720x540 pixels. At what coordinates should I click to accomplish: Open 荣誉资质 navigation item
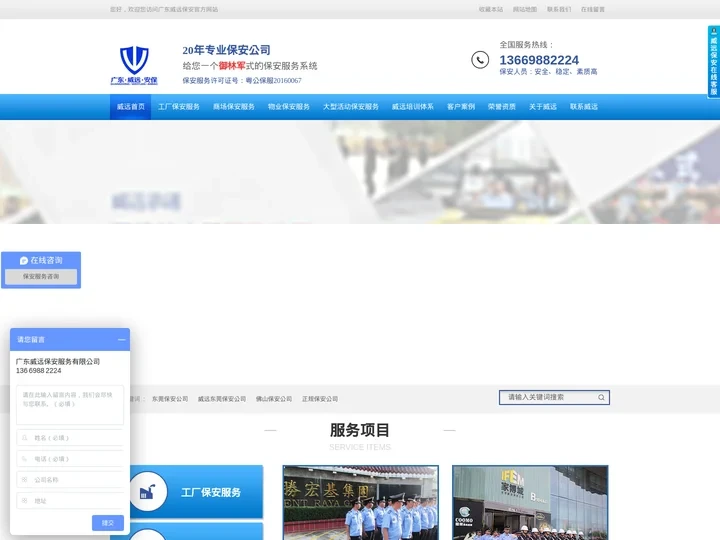click(502, 107)
